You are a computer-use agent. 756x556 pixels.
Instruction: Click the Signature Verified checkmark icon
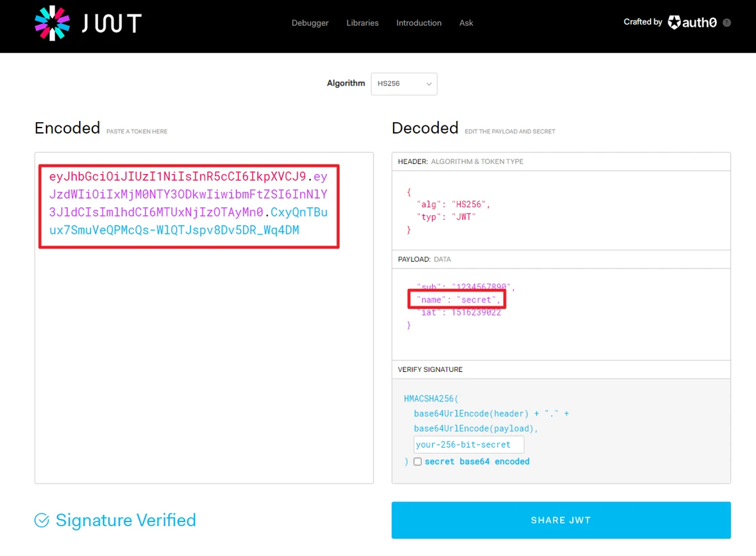click(x=42, y=520)
